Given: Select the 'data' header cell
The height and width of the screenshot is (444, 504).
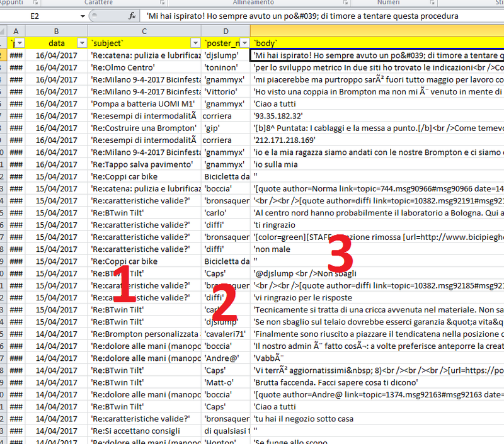Looking at the screenshot, I should coord(56,43).
